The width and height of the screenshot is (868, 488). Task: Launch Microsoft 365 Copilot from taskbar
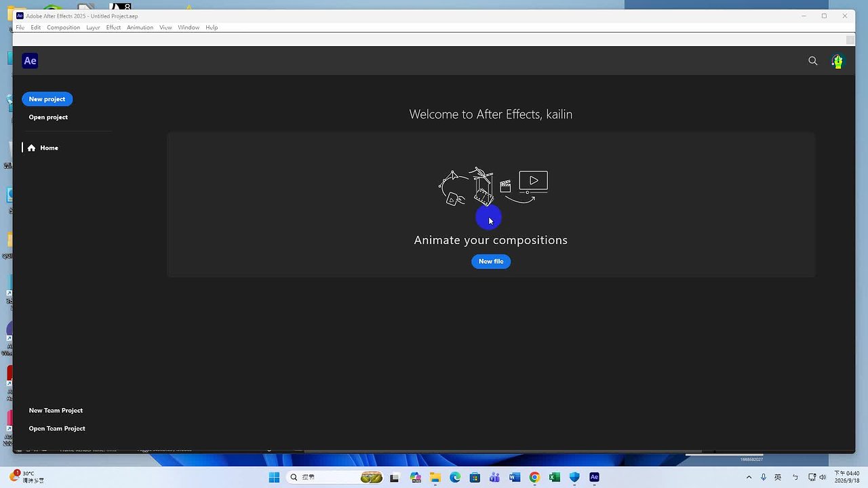415,477
